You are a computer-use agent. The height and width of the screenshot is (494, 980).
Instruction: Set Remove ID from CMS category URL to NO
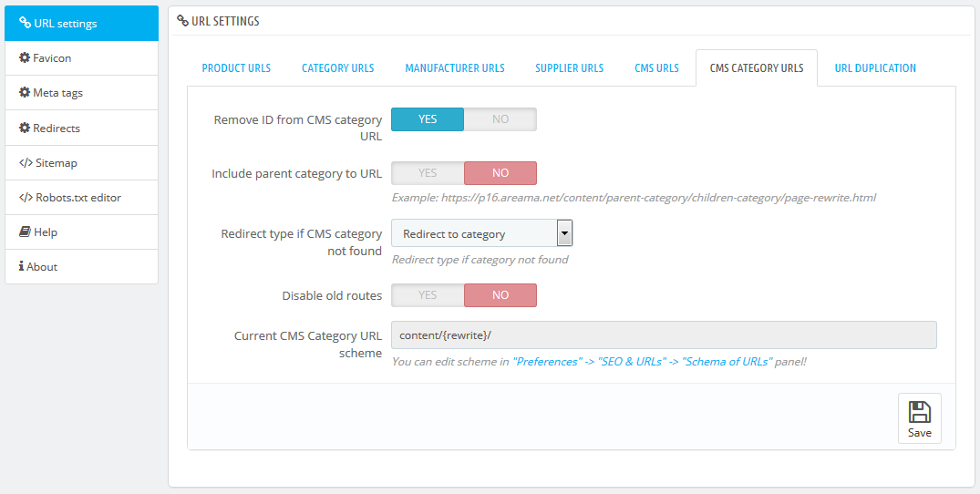click(500, 119)
